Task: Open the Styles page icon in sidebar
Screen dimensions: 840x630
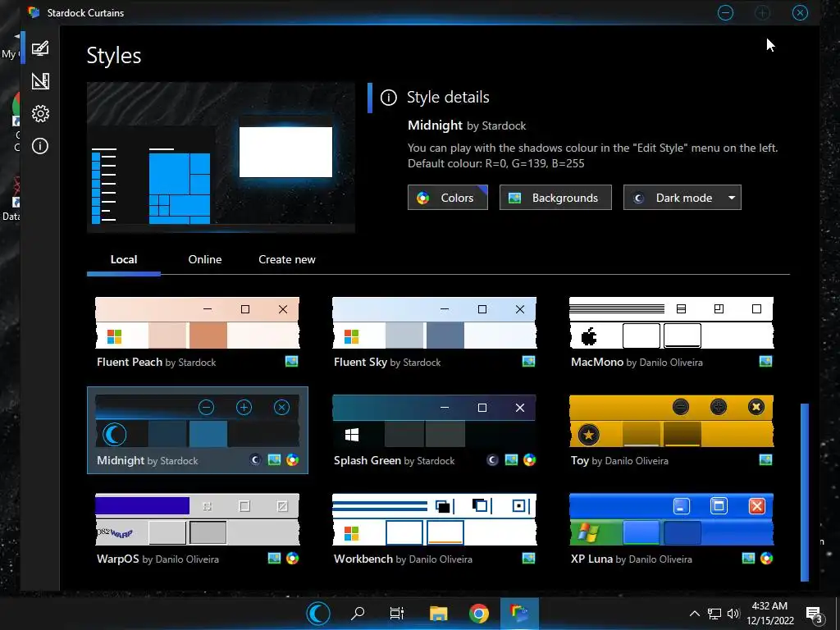Action: point(40,48)
